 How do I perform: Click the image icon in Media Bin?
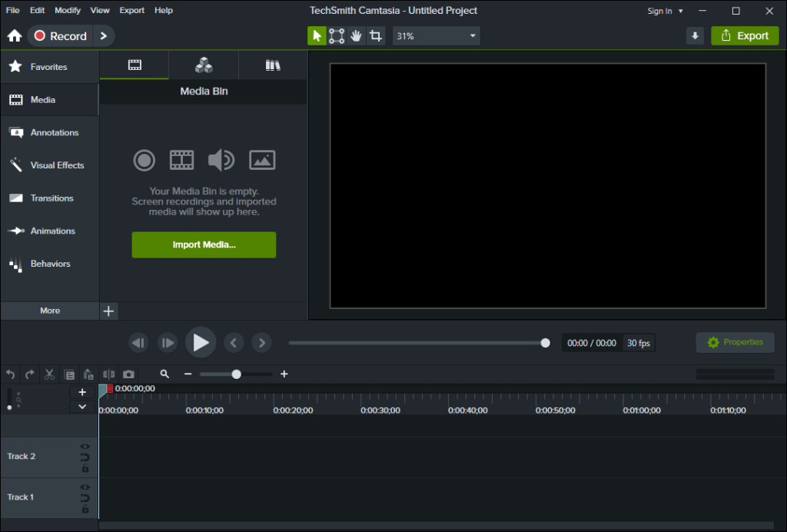tap(262, 160)
